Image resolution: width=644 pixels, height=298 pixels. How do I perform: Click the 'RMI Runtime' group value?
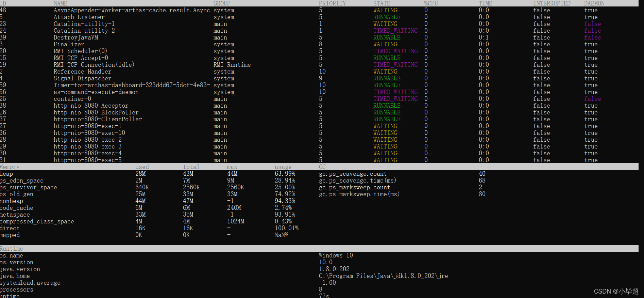[x=232, y=65]
